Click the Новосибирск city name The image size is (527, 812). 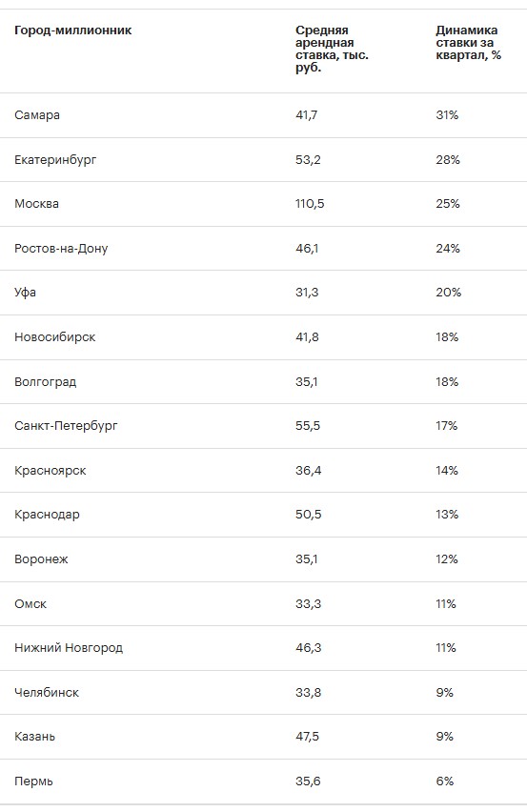[x=55, y=337]
